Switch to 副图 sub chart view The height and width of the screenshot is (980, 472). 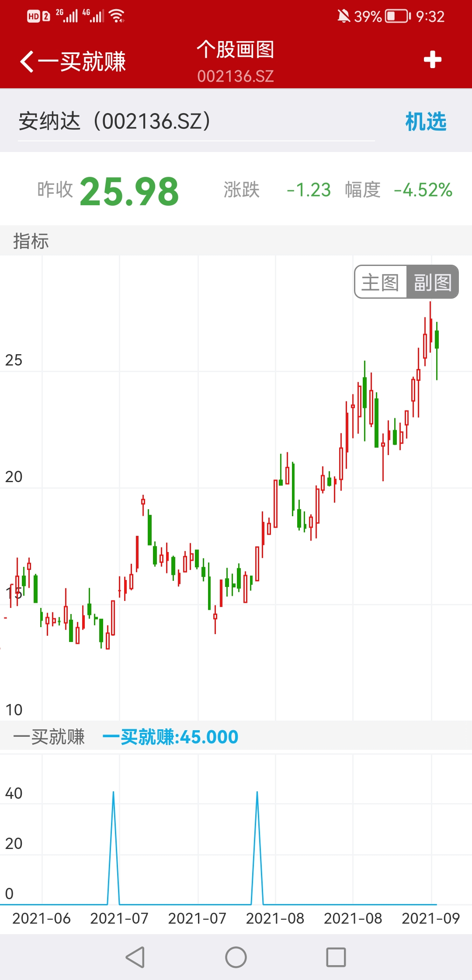[x=432, y=282]
